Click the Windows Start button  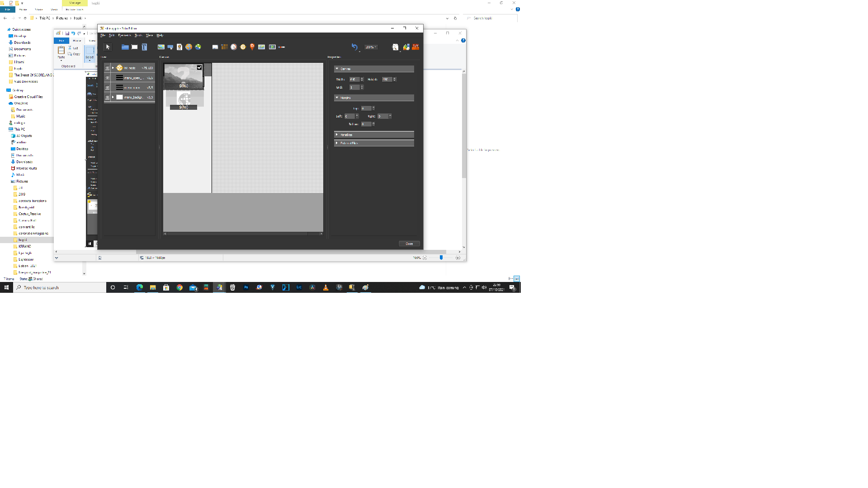[6, 287]
